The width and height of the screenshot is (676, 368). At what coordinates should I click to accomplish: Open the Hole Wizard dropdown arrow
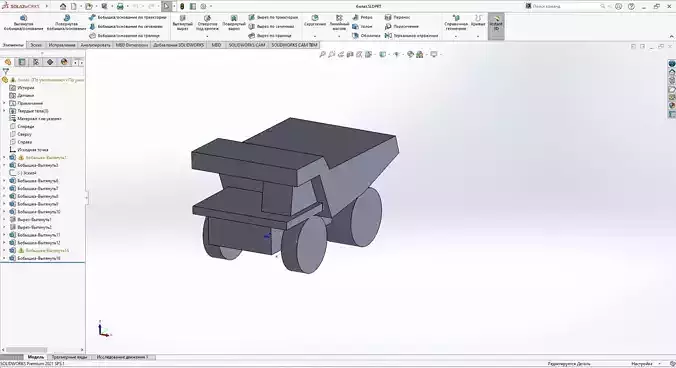pyautogui.click(x=207, y=36)
